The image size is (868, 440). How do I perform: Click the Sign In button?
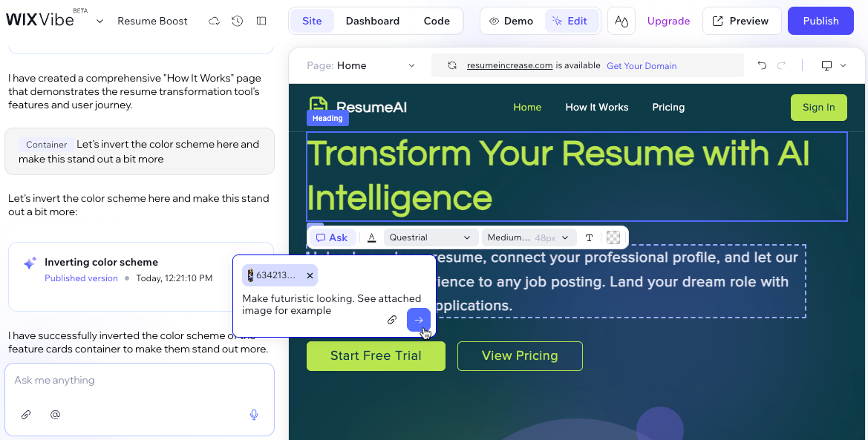click(x=819, y=108)
